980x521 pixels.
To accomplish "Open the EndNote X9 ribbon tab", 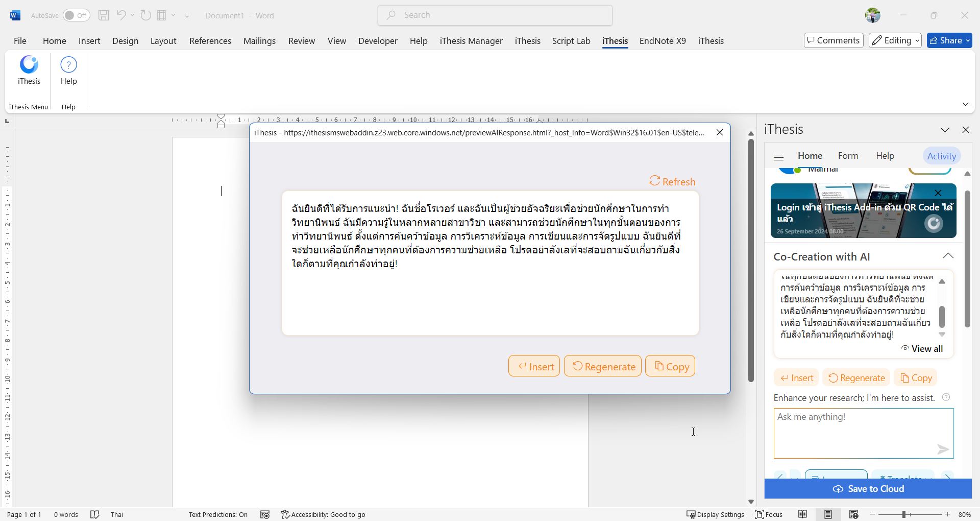I will tap(663, 41).
